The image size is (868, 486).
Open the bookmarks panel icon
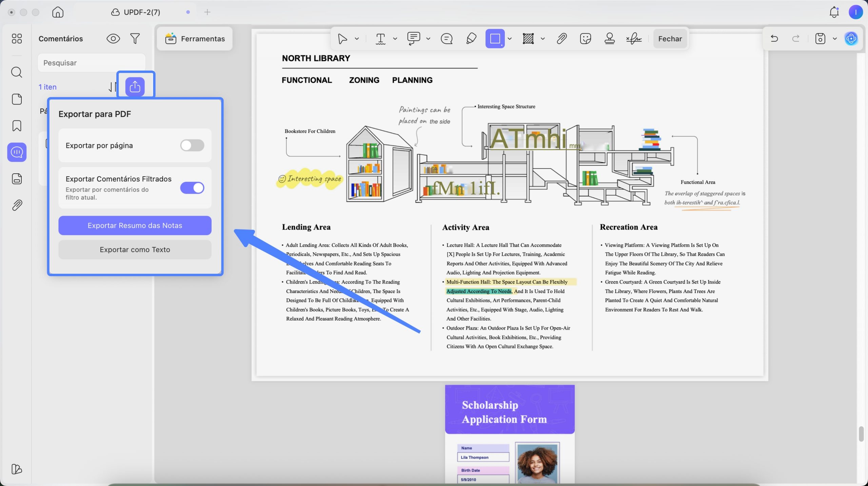(x=17, y=126)
